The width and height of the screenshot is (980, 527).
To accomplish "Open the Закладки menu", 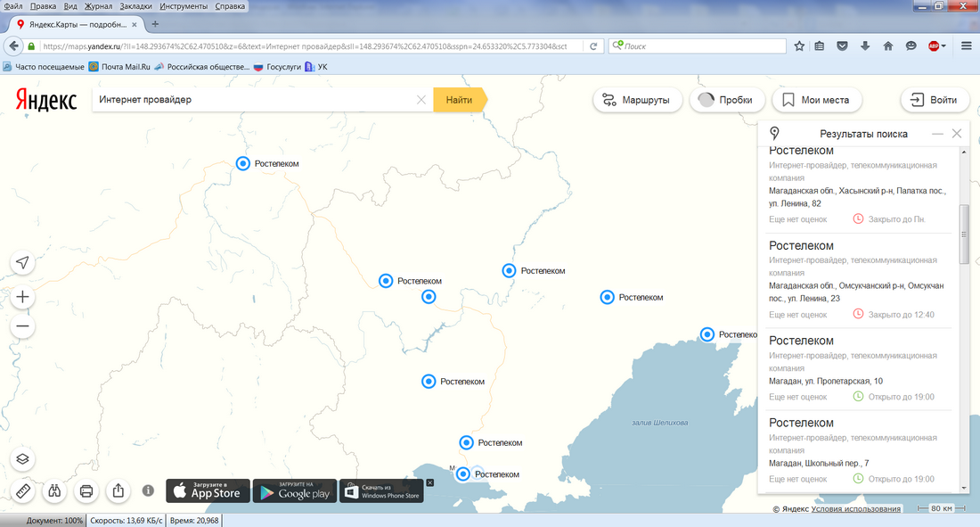I will tap(135, 6).
